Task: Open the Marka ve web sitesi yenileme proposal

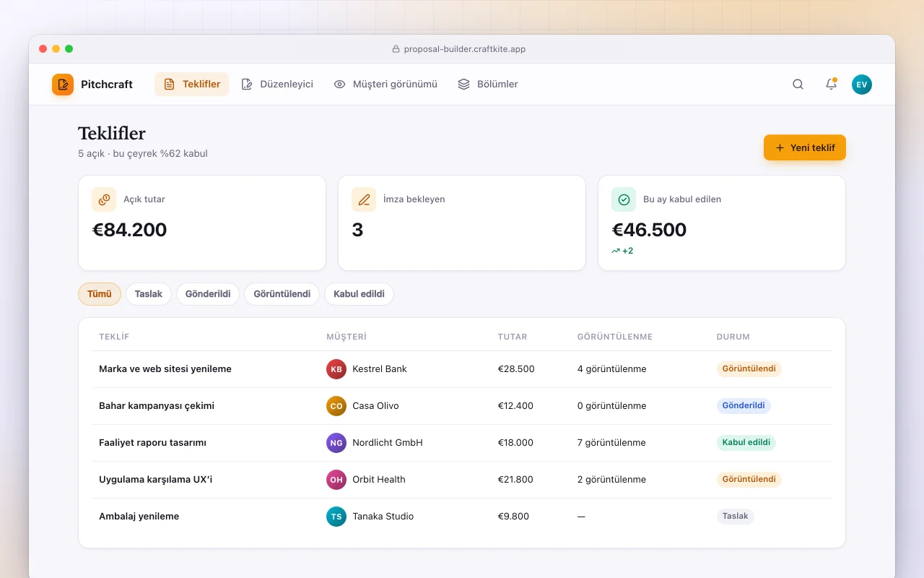Action: [165, 369]
